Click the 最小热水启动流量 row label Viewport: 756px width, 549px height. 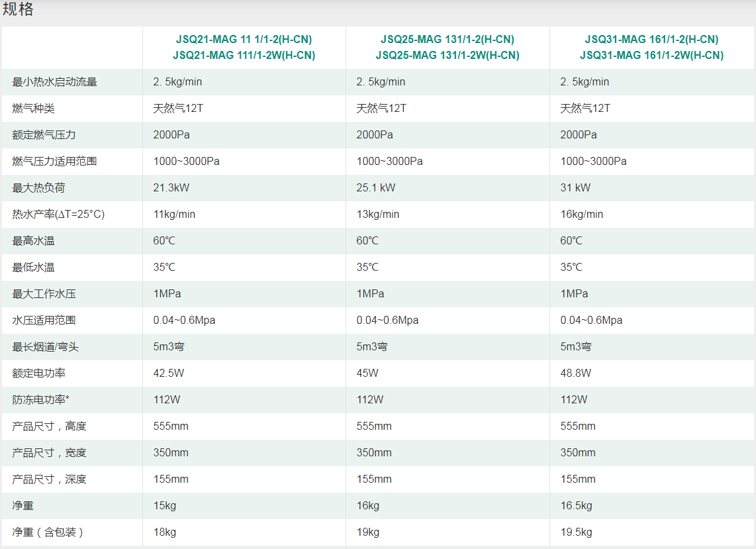click(x=55, y=82)
